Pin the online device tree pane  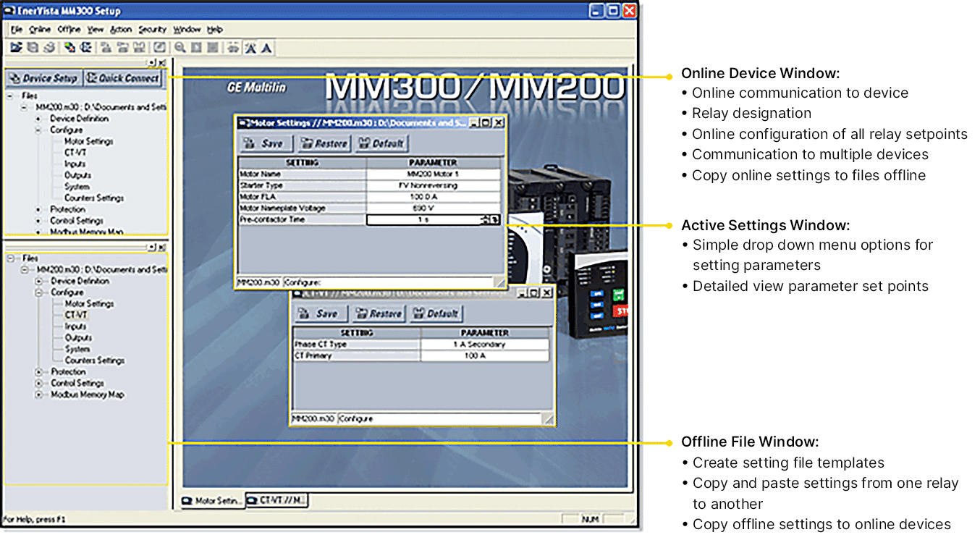tap(152, 64)
